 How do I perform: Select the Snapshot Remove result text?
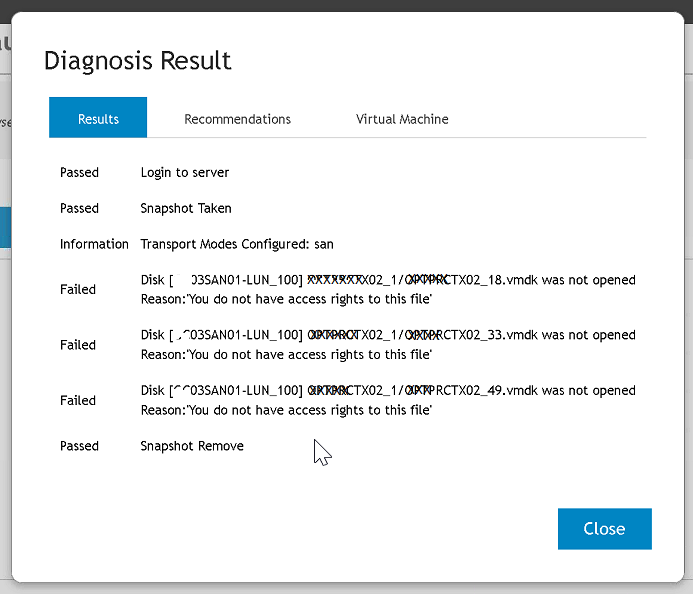click(x=192, y=446)
